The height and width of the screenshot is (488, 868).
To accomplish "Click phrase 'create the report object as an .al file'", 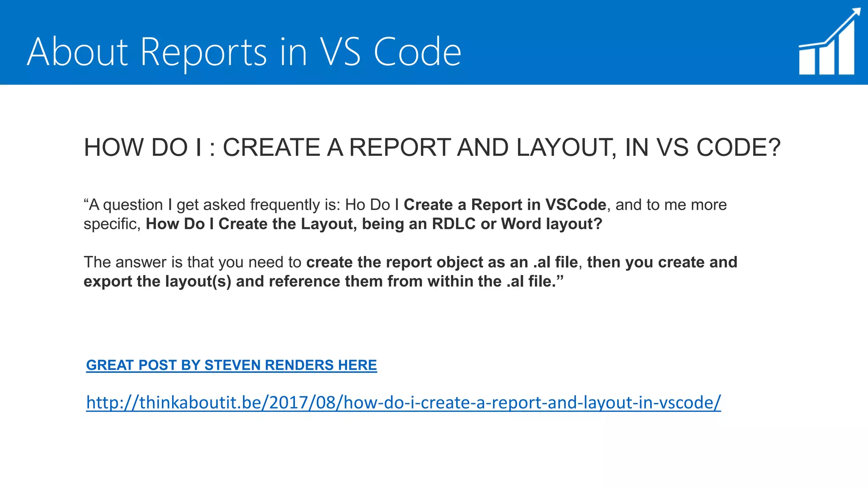I will coord(442,262).
